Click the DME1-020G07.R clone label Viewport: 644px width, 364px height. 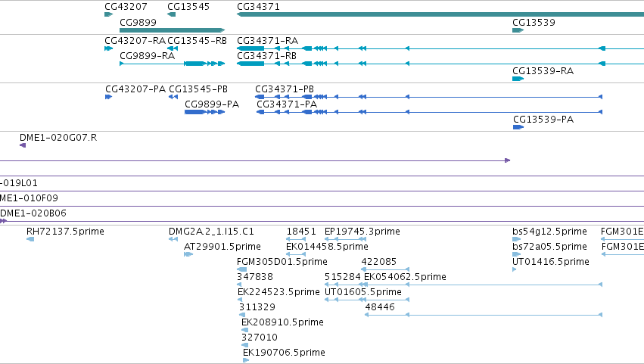58,138
